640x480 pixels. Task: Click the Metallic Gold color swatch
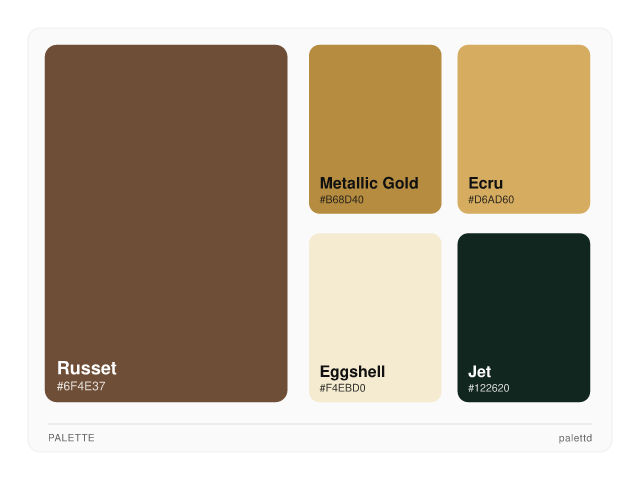[x=375, y=110]
